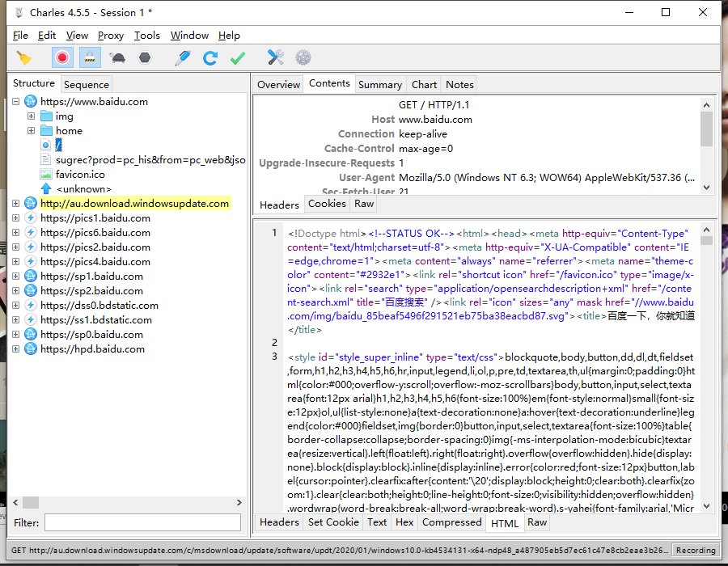Open the Help menu

(229, 36)
